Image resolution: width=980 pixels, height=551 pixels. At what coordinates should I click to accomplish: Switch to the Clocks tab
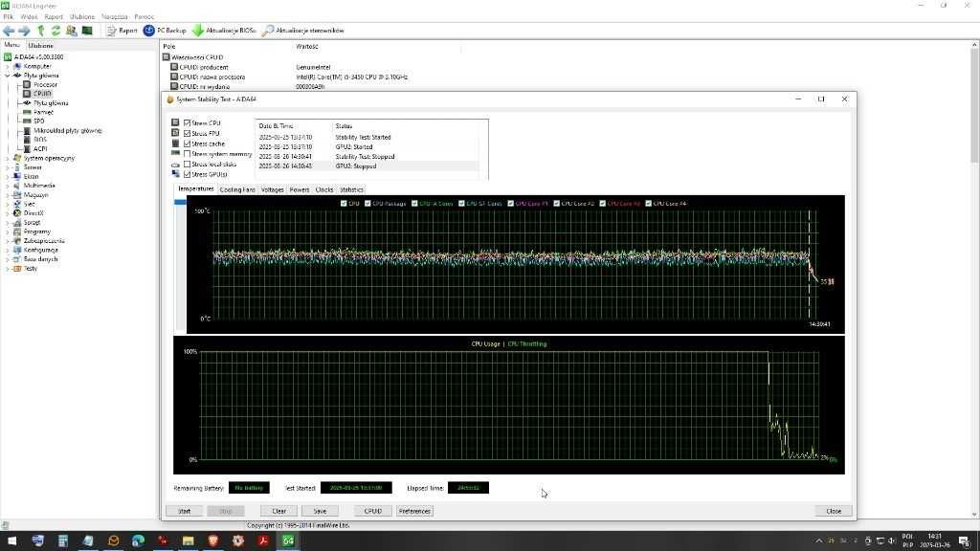tap(324, 189)
